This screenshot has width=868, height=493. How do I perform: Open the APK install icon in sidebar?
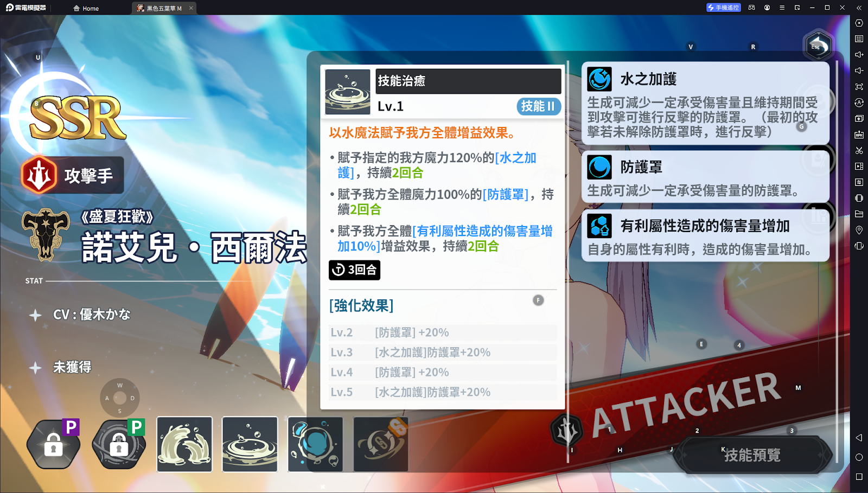[x=859, y=135]
